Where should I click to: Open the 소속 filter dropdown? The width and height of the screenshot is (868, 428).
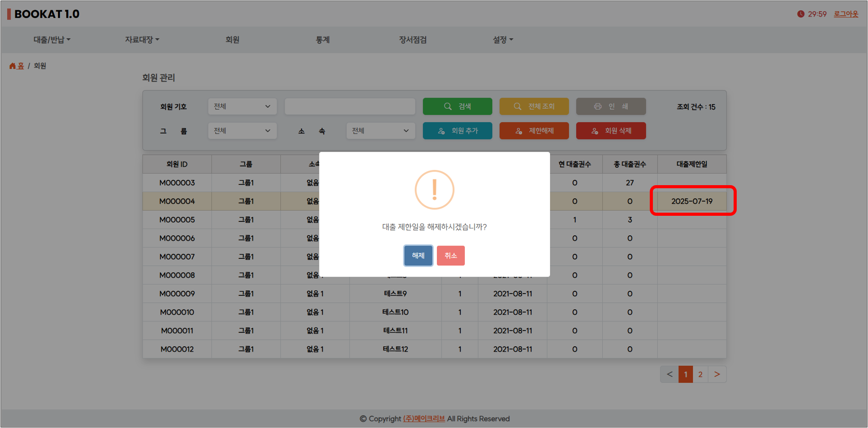(380, 131)
